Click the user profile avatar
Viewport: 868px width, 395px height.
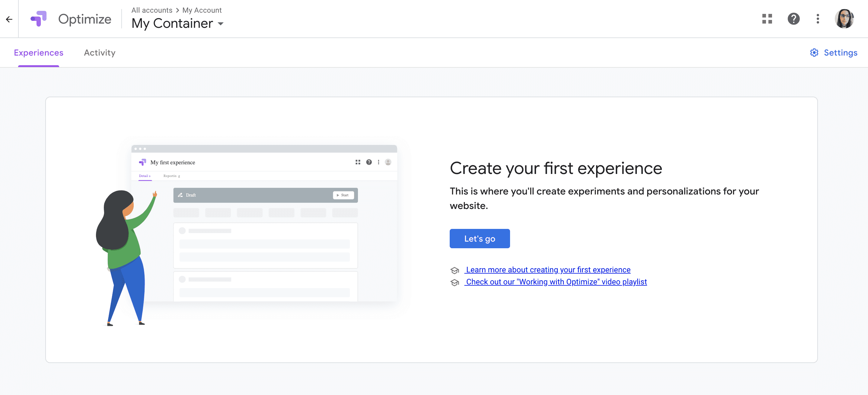pyautogui.click(x=844, y=19)
